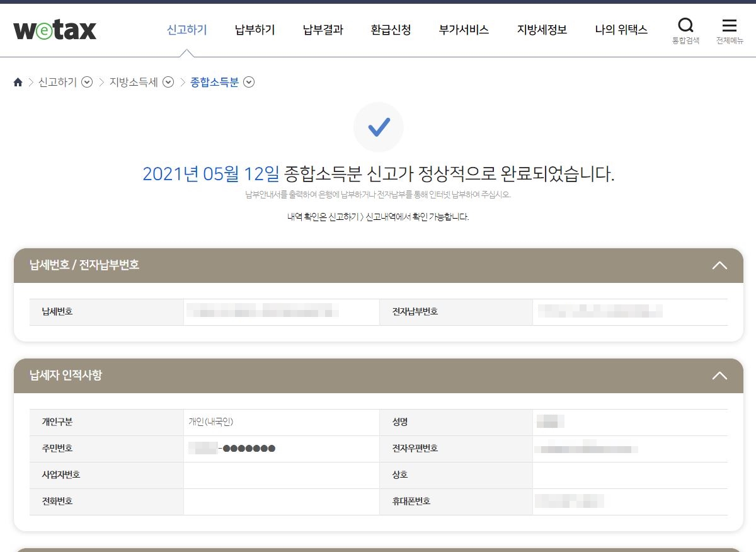Click the 지방소득세 breadcrumb link
The width and height of the screenshot is (756, 552).
[x=134, y=82]
